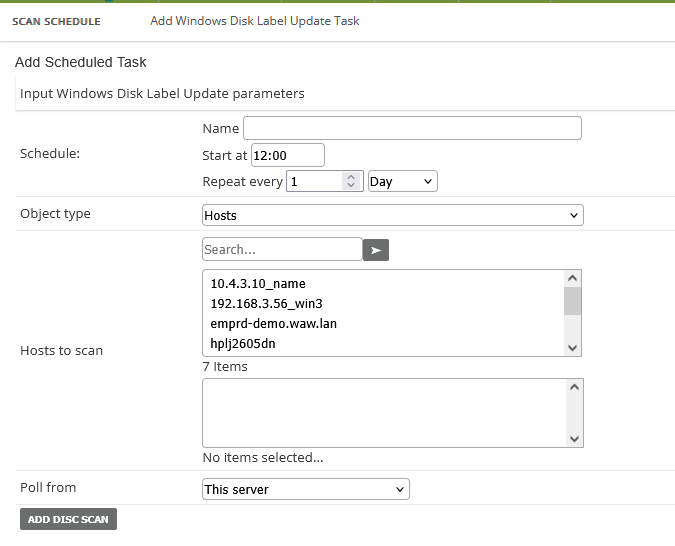Open the Day repeat interval dropdown
The height and width of the screenshot is (546, 675).
402,182
